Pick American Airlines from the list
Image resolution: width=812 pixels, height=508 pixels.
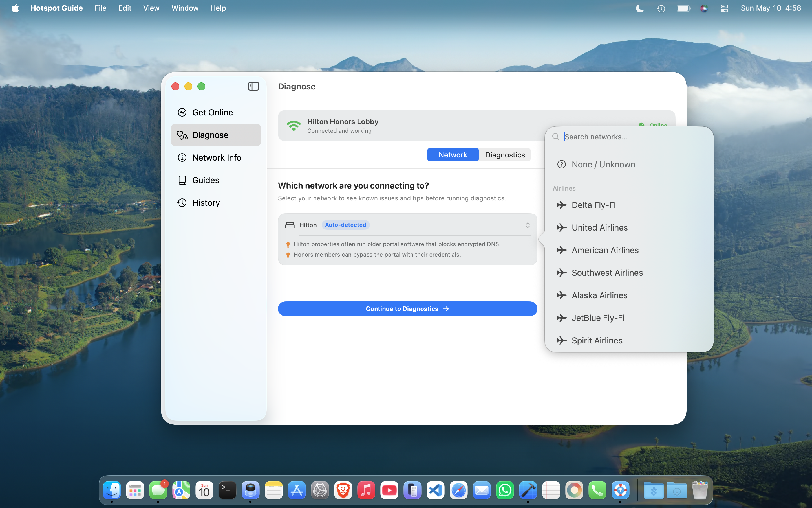(x=629, y=250)
